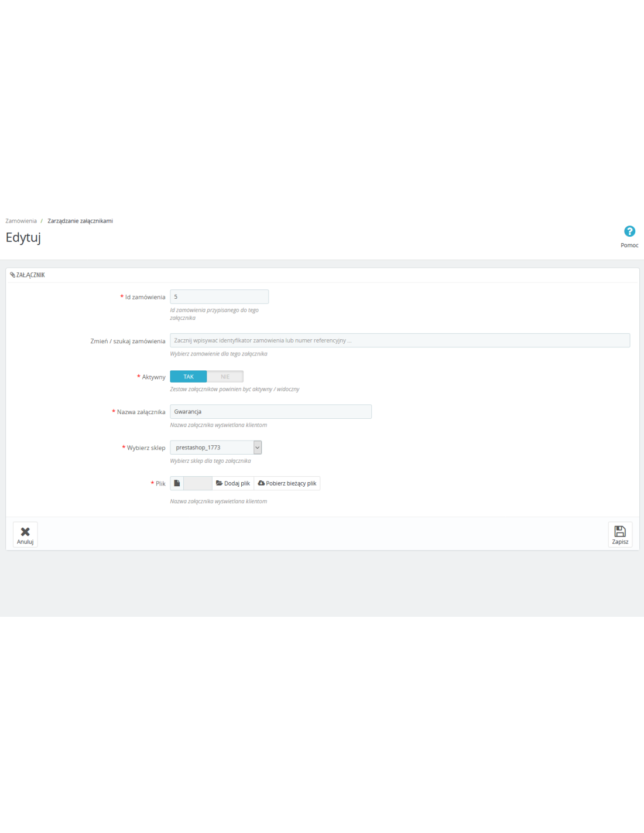The image size is (644, 833).
Task: Open the Wybierz sklep dropdown prestashop_1773
Action: (x=216, y=448)
